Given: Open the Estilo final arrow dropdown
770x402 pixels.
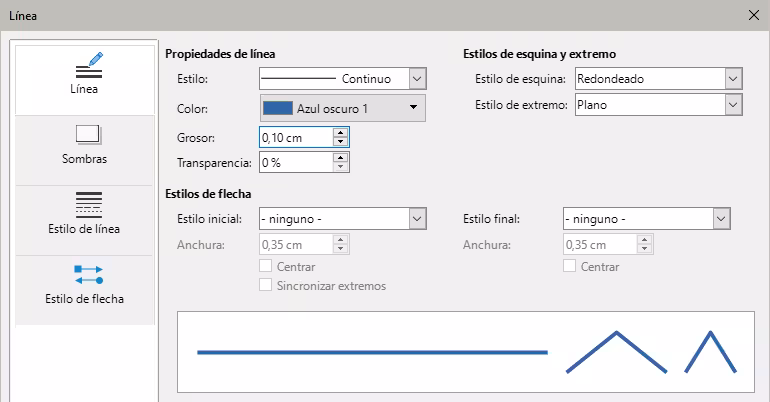Looking at the screenshot, I should tap(721, 219).
